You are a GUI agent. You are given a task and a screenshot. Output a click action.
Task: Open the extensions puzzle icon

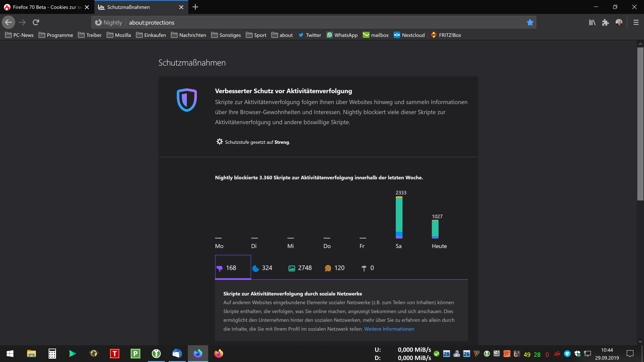pyautogui.click(x=605, y=22)
